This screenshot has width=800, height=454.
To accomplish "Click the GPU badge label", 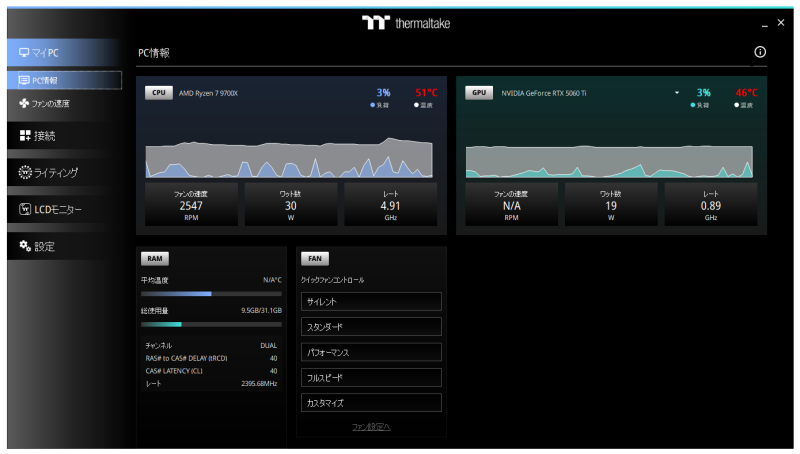I will [x=479, y=93].
